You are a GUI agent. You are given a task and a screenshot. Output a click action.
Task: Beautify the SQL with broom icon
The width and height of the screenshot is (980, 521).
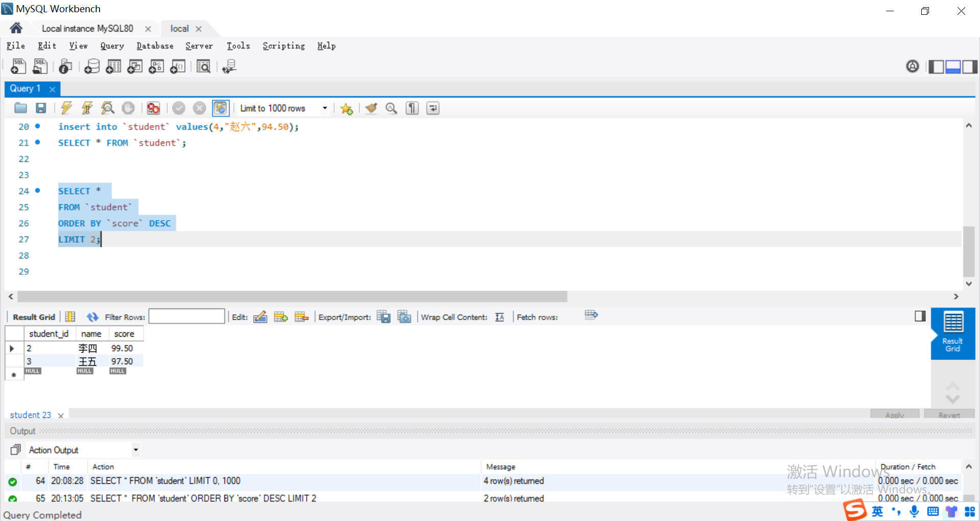[371, 108]
